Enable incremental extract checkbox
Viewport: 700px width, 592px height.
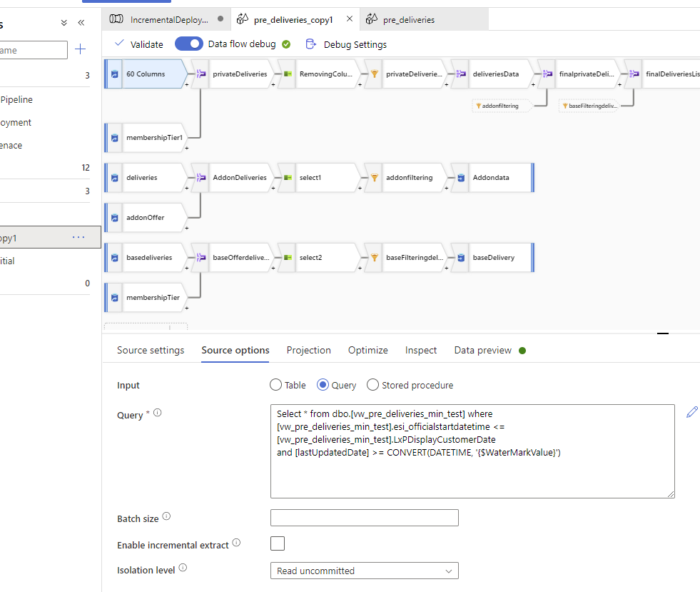tap(277, 543)
